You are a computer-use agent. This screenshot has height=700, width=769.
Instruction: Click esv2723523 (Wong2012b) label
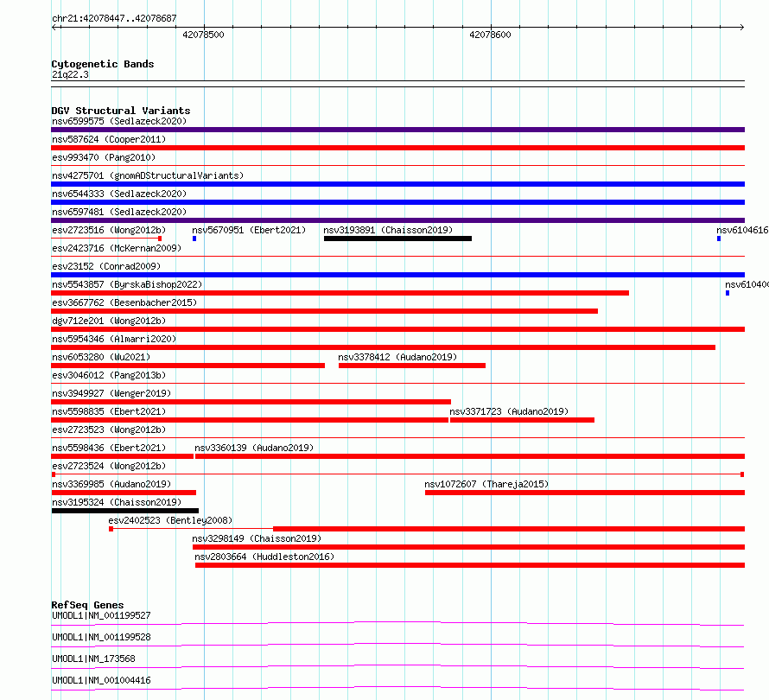click(109, 430)
